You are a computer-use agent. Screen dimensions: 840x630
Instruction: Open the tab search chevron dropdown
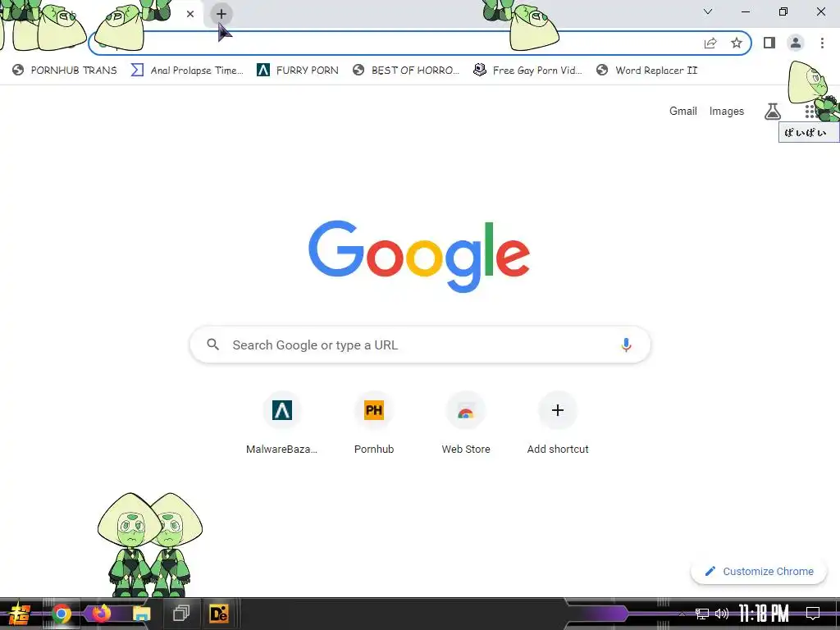click(708, 11)
